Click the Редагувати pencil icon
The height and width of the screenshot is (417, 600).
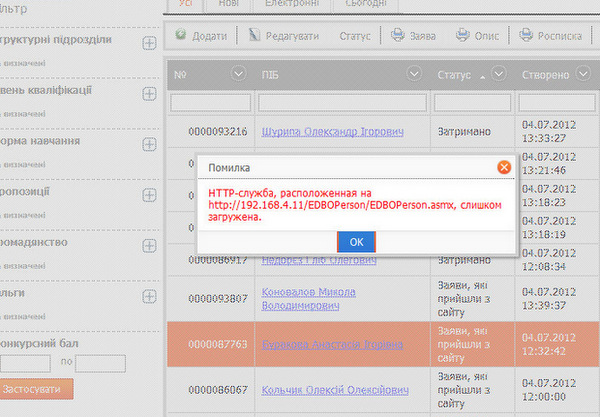coord(255,36)
